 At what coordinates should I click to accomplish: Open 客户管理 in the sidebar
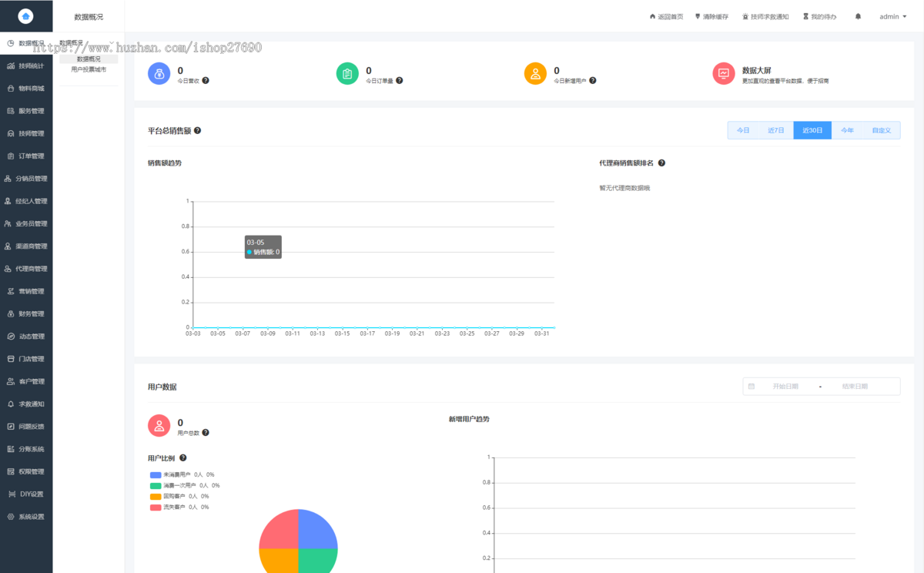click(x=26, y=381)
